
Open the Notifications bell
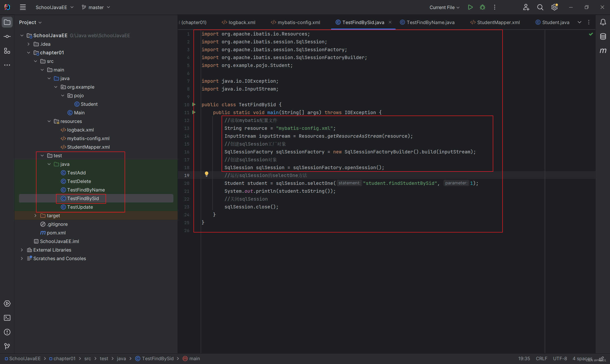tap(603, 22)
